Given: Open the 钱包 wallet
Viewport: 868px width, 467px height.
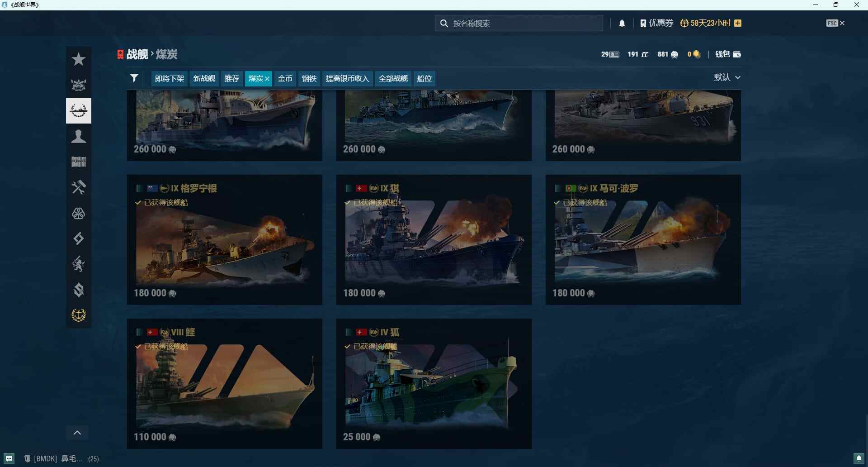Looking at the screenshot, I should click(728, 54).
